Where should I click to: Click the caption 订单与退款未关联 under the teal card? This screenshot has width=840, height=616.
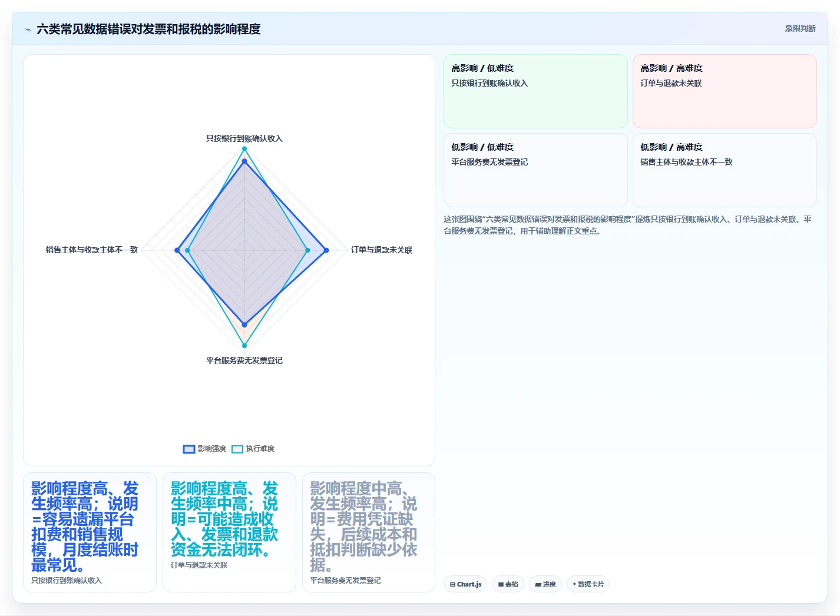point(199,565)
